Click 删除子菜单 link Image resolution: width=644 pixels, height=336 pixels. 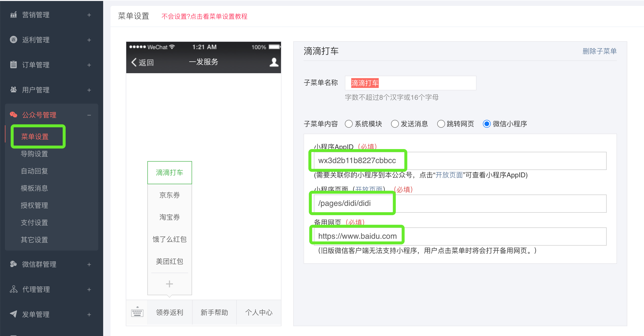click(x=599, y=51)
